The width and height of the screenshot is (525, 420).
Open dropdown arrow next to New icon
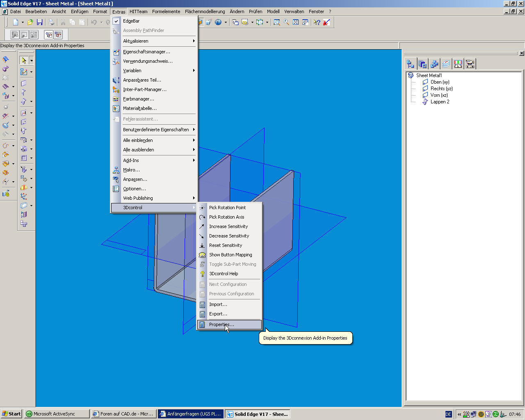23,22
